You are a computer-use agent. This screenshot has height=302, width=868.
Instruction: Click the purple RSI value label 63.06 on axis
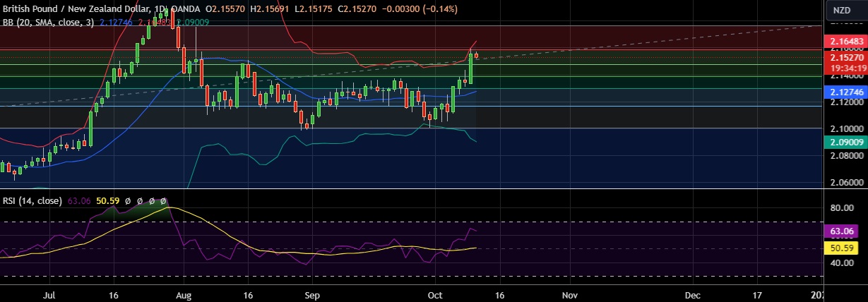tap(840, 231)
